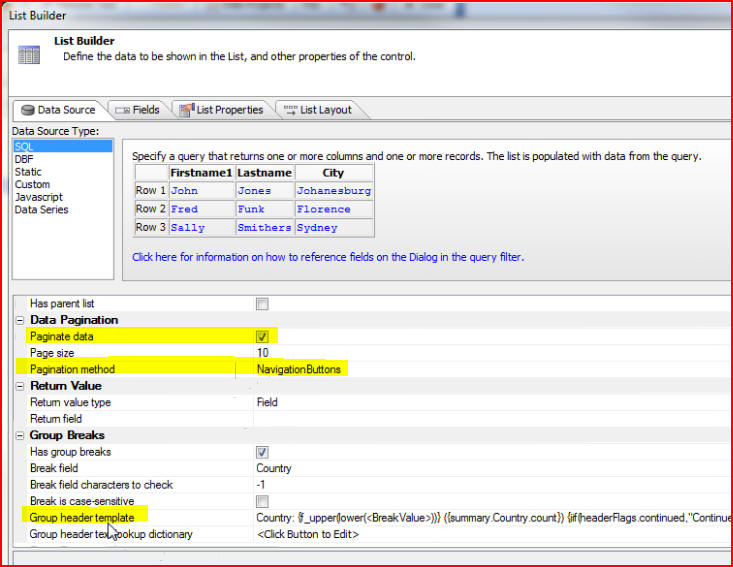Click the Break field label

click(x=54, y=468)
